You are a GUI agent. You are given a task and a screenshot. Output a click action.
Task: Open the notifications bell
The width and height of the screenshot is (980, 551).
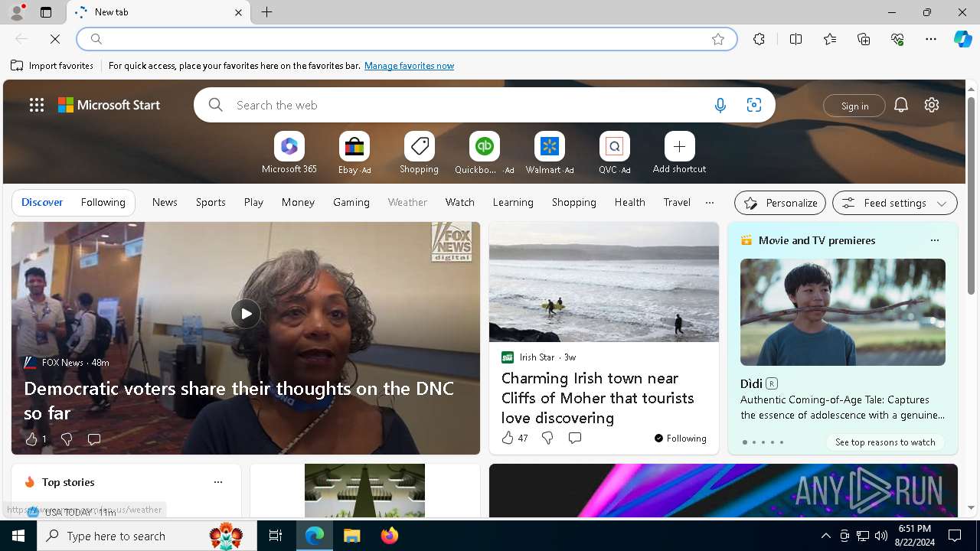(x=900, y=105)
